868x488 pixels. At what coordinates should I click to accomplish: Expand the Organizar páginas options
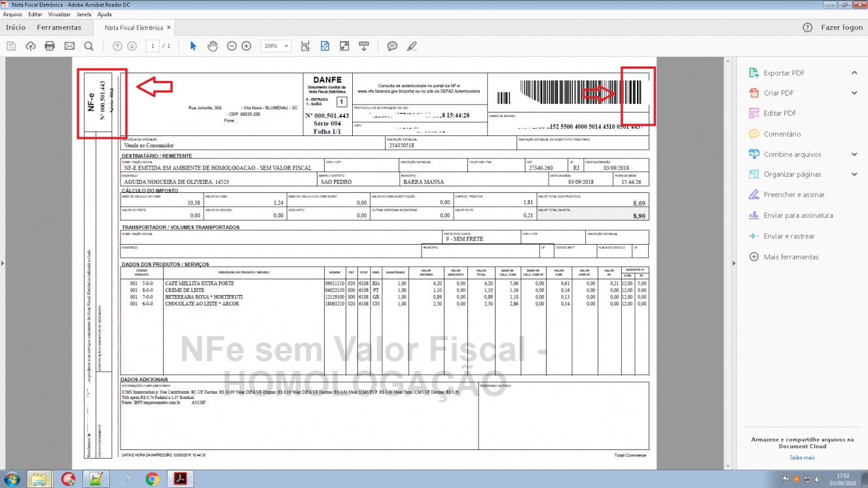[x=854, y=174]
